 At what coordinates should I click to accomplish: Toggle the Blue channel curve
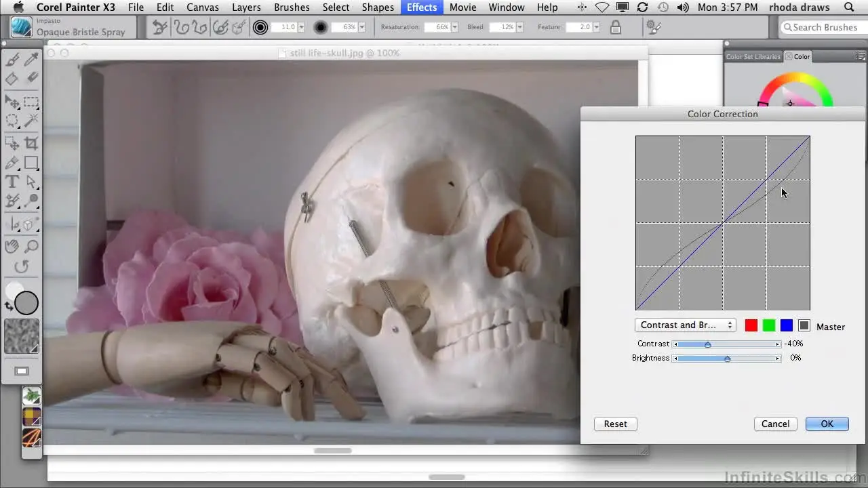[786, 326]
